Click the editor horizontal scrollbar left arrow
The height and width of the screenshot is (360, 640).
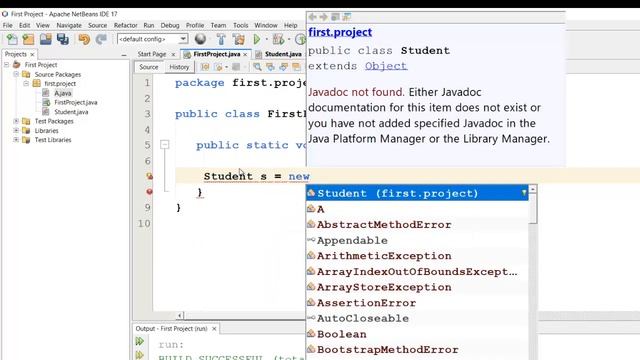coord(180,315)
